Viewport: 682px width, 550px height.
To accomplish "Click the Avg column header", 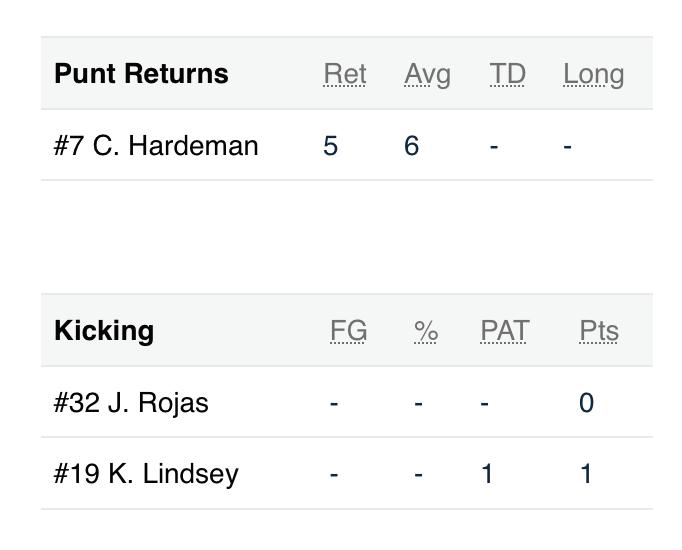I will pyautogui.click(x=427, y=74).
